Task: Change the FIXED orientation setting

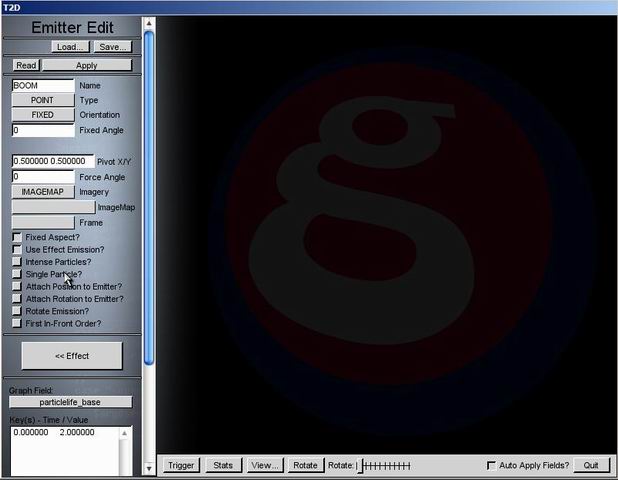Action: 43,115
